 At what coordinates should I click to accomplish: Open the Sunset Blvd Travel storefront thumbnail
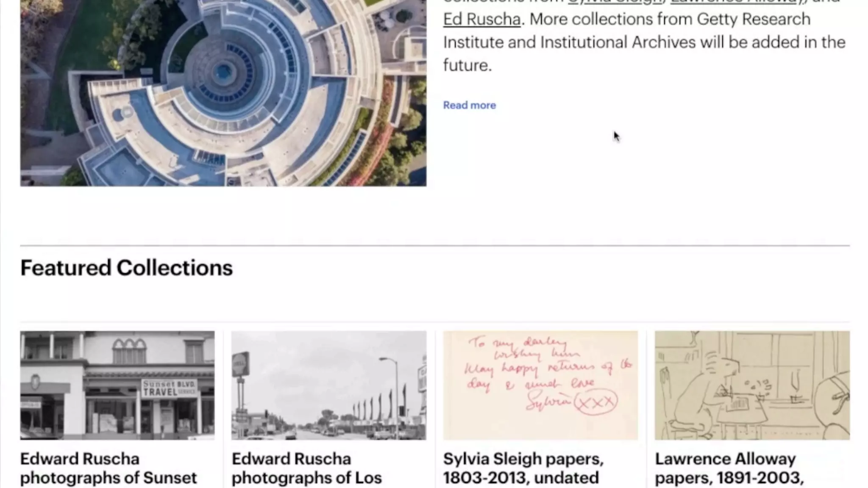(117, 385)
